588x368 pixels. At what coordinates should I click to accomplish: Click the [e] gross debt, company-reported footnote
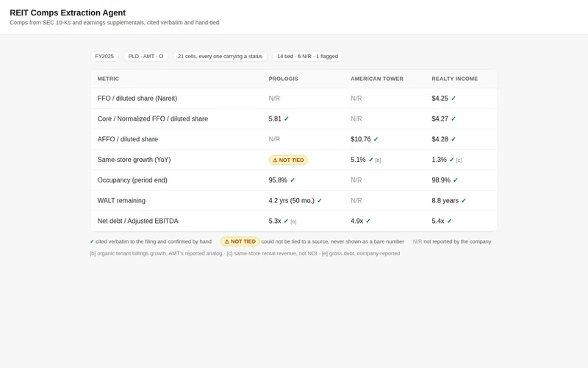(361, 253)
